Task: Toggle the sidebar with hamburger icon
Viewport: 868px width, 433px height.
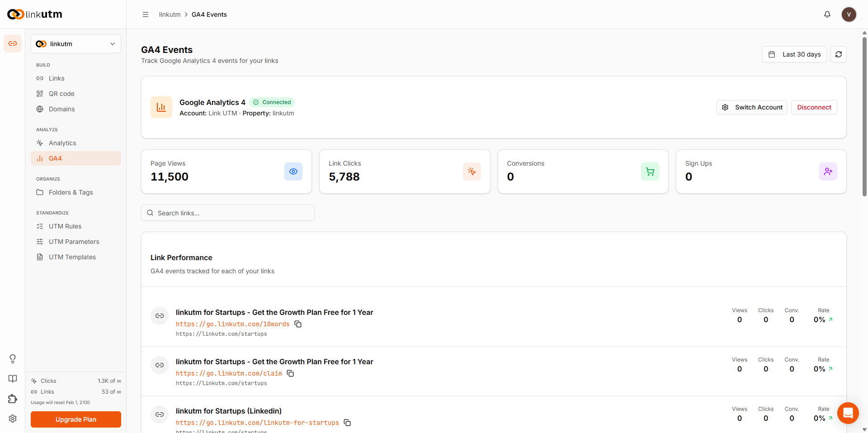Action: (x=146, y=14)
